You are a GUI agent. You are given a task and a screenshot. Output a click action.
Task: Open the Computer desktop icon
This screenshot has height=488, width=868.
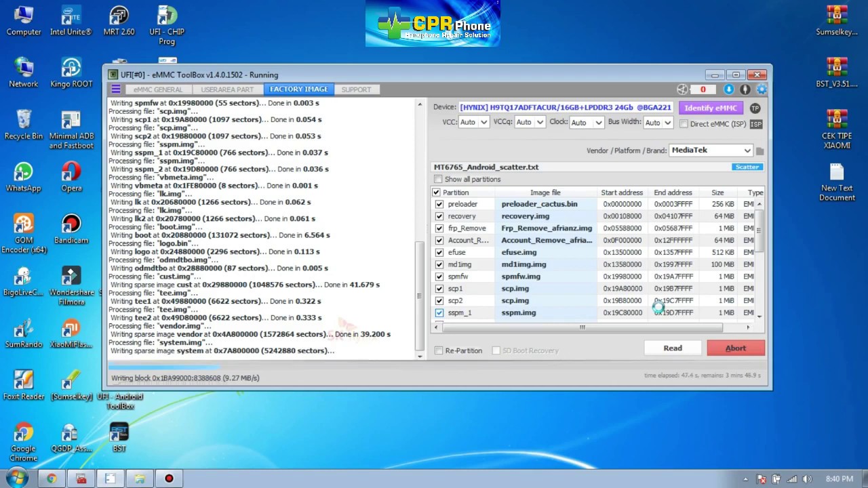pos(24,21)
